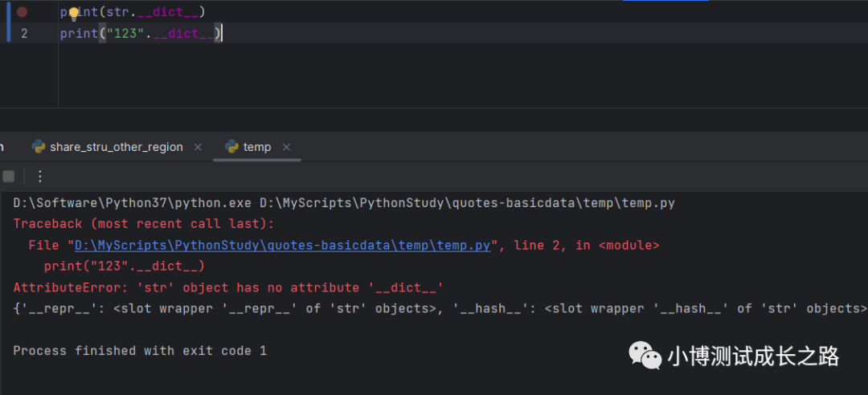Viewport: 868px width, 395px height.
Task: Open the three-dot more options menu
Action: [40, 176]
